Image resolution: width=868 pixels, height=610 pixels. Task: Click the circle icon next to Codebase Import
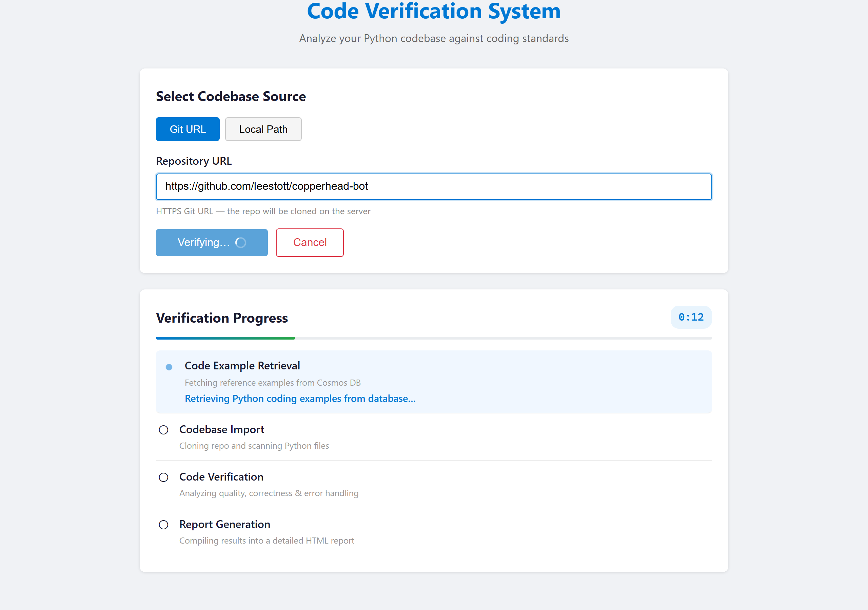pos(163,430)
